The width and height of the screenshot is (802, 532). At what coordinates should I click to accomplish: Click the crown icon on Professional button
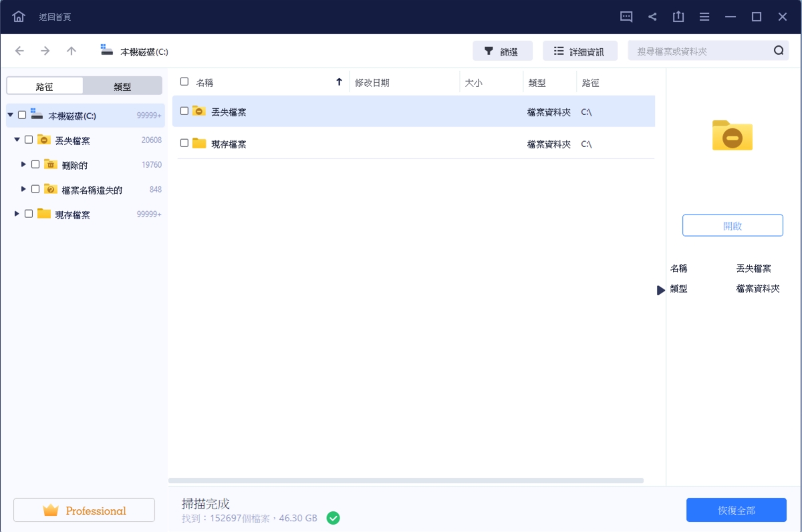[51, 511]
